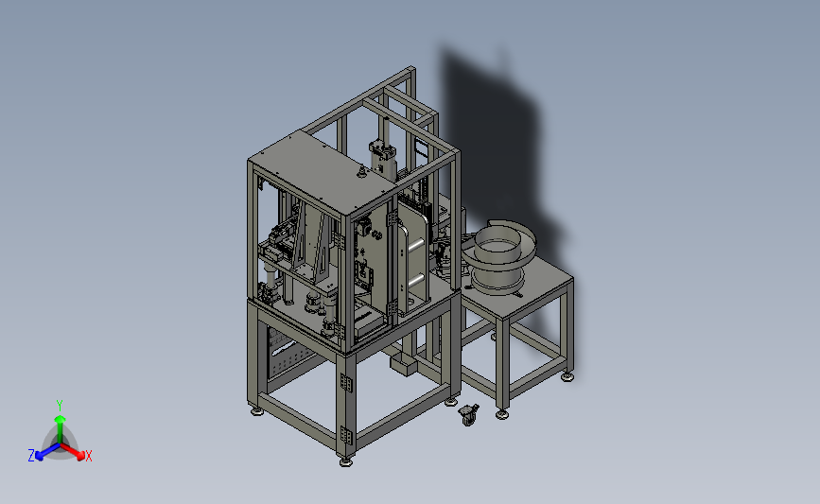Viewport: 820px width, 504px height.
Task: Select the loose caster wheel on the floor
Action: [468, 414]
